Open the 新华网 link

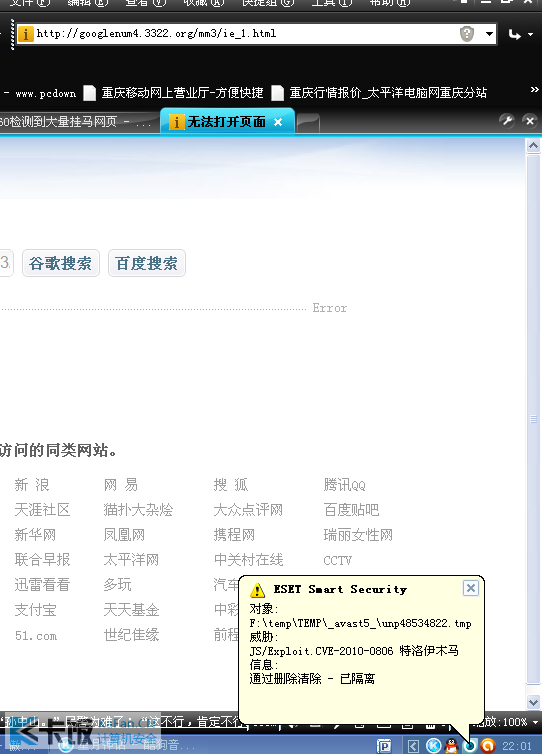click(35, 535)
